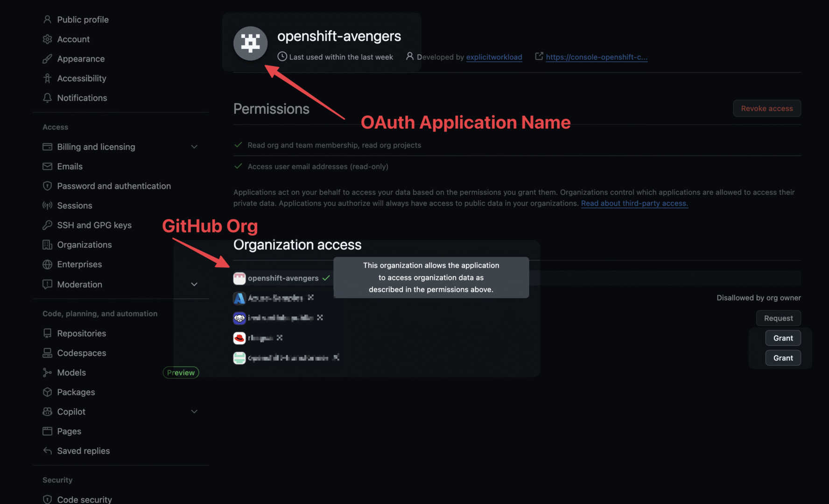The height and width of the screenshot is (504, 829).
Task: Click the Account gear icon
Action: (x=47, y=39)
